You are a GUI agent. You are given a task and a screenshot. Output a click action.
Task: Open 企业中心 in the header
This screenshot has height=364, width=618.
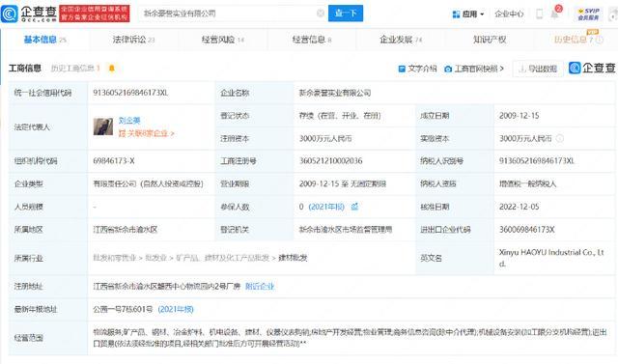coord(509,14)
